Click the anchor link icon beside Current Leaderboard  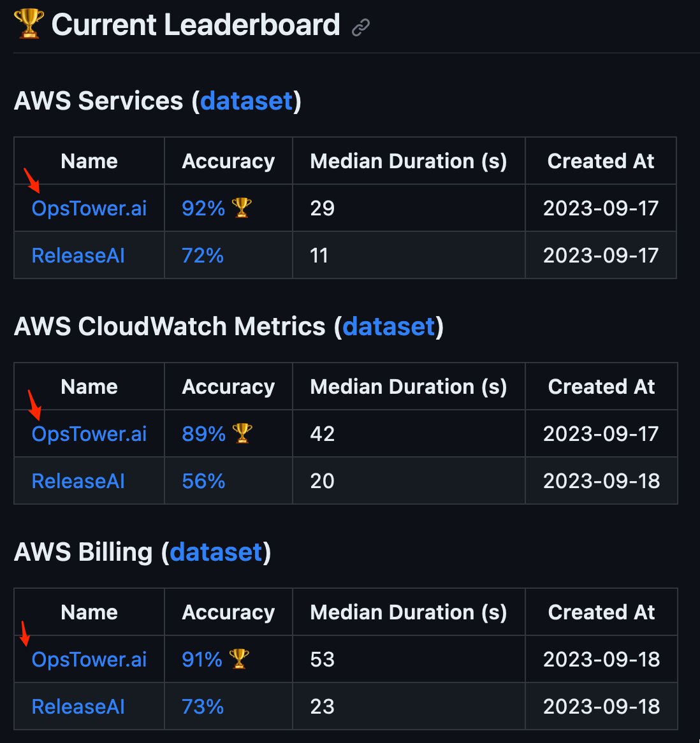tap(361, 27)
